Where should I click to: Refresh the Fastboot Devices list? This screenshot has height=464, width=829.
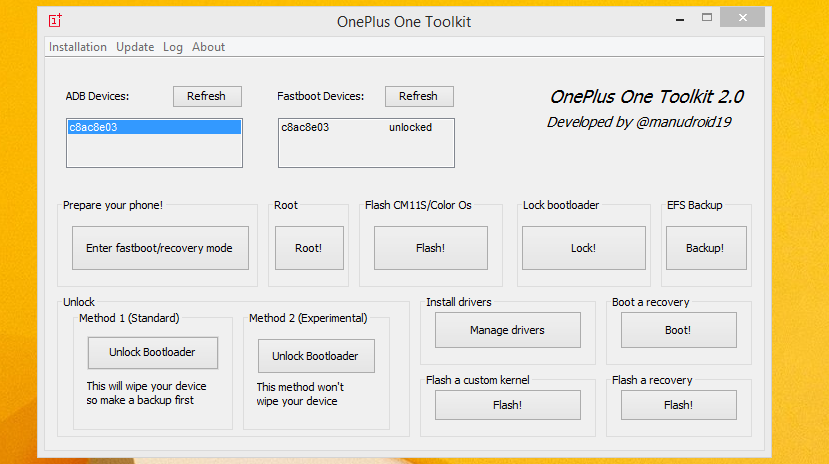point(419,96)
